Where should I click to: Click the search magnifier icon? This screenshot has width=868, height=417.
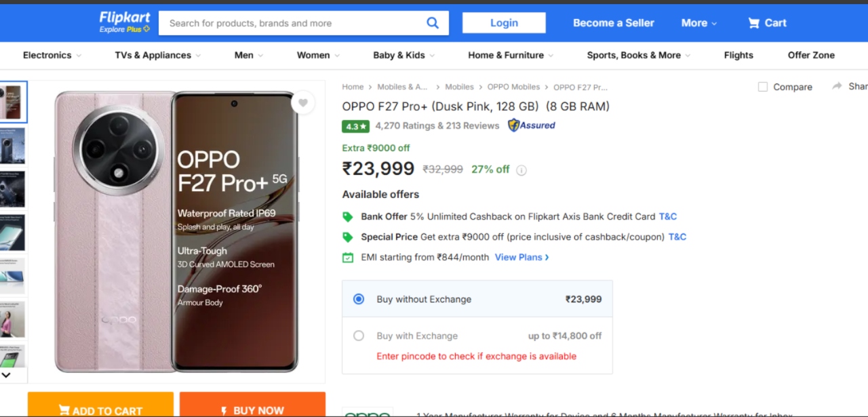tap(433, 23)
